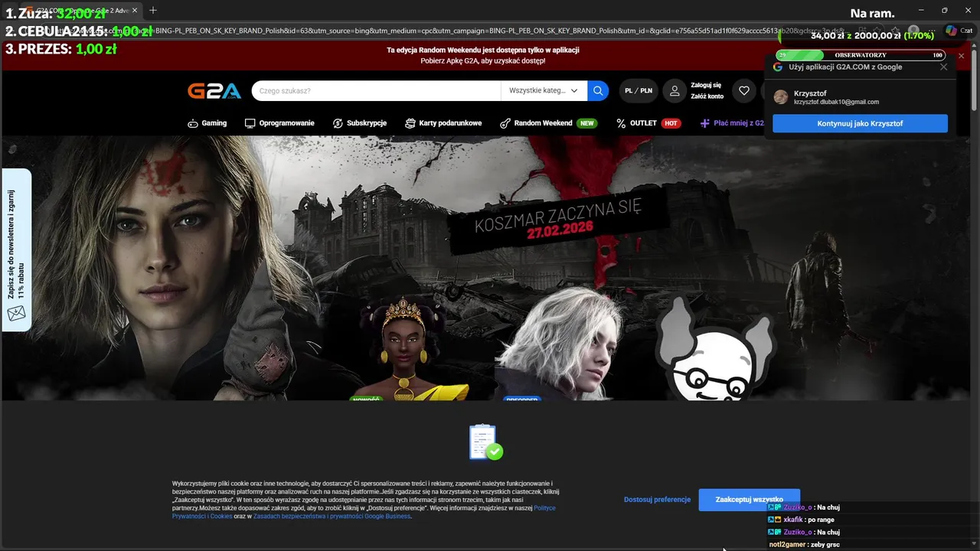
Task: Open the Copilot Czat button
Action: (x=961, y=31)
